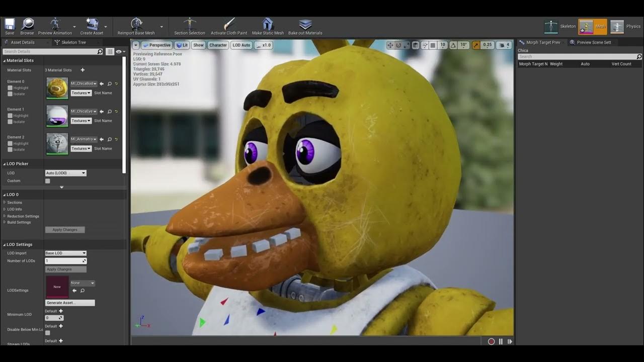The height and width of the screenshot is (362, 644).
Task: Enable Isolate for Element 0
Action: click(x=10, y=94)
